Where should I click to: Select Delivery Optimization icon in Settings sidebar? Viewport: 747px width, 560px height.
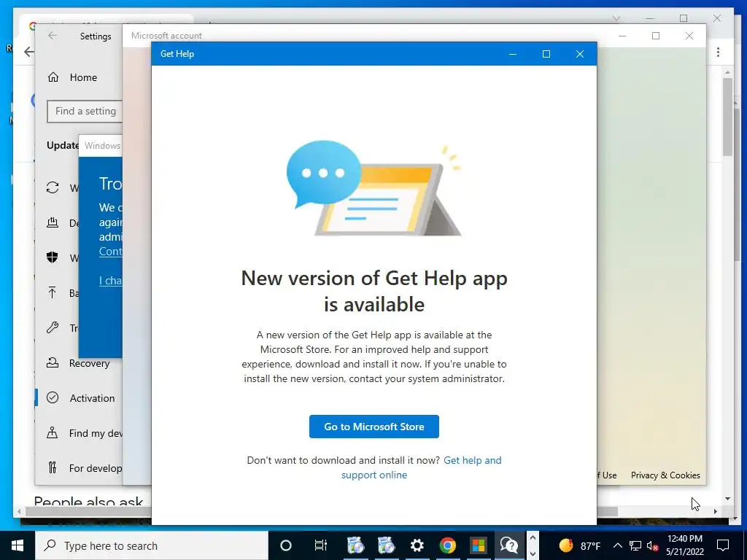click(53, 222)
